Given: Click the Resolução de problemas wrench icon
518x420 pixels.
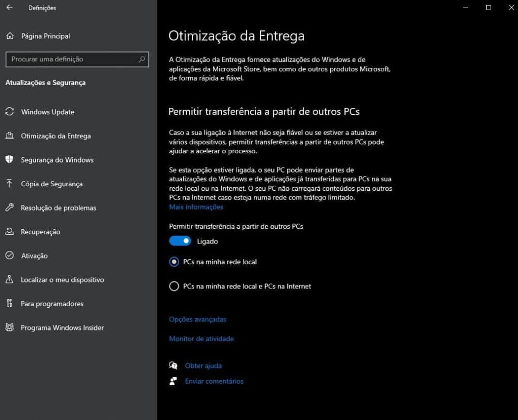Looking at the screenshot, I should [10, 207].
